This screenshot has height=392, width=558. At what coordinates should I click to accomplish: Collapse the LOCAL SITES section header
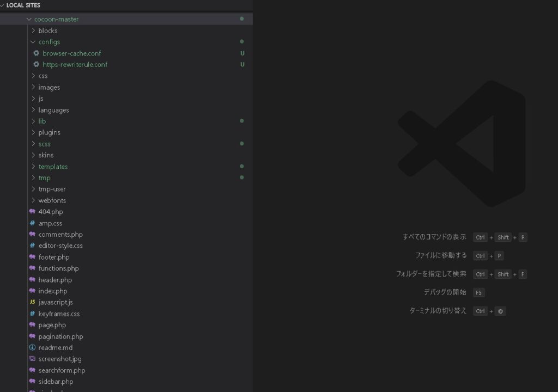click(x=23, y=5)
